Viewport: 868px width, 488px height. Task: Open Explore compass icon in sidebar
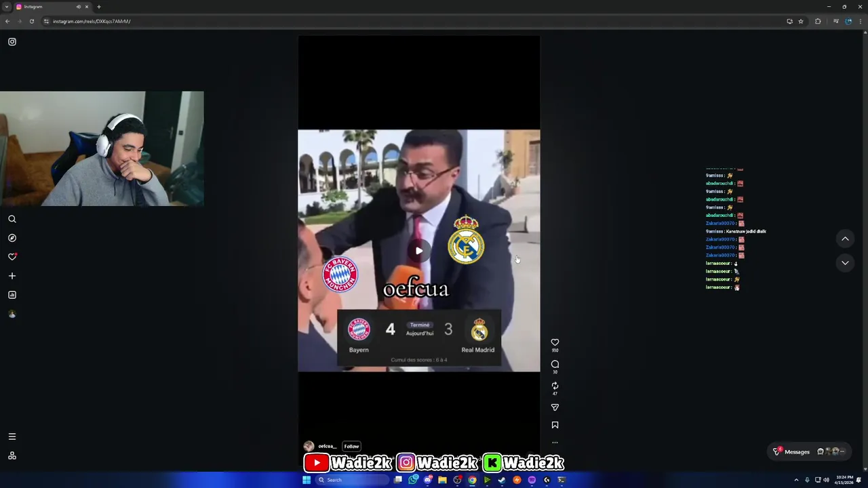pyautogui.click(x=12, y=238)
